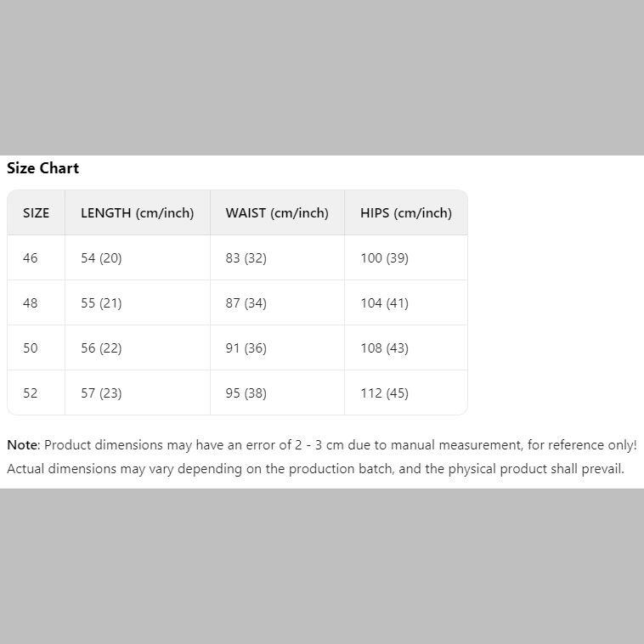Click the HIPS (cm/inch) column header
Image resolution: width=644 pixels, height=644 pixels.
(405, 213)
